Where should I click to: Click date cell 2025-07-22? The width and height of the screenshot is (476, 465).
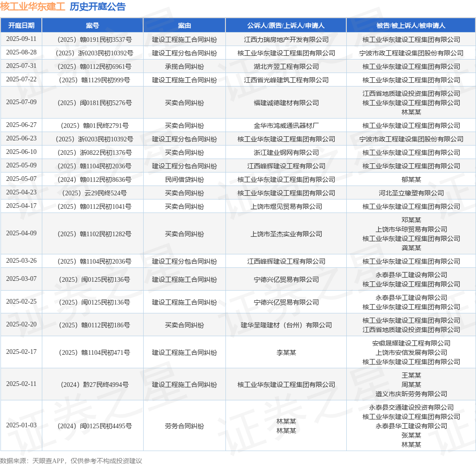point(21,79)
